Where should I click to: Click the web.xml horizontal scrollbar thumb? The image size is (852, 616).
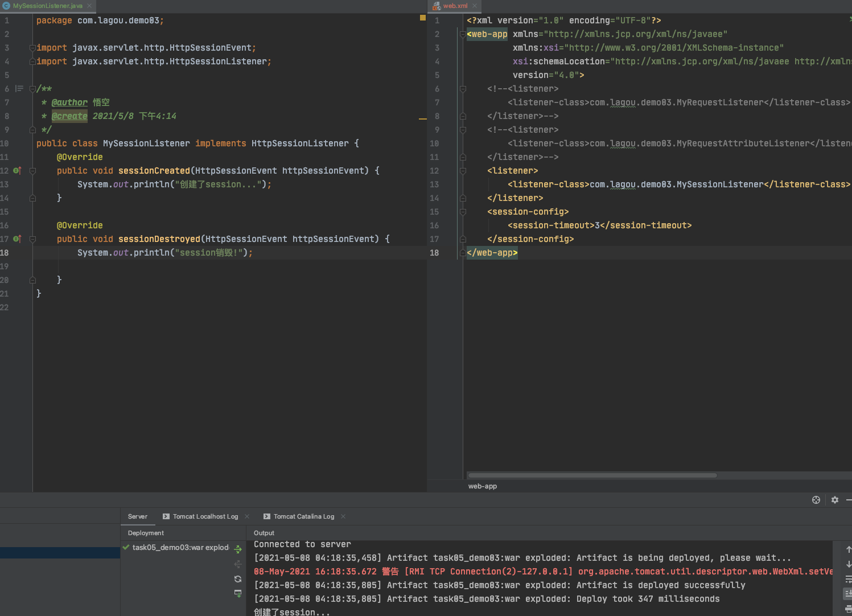592,475
